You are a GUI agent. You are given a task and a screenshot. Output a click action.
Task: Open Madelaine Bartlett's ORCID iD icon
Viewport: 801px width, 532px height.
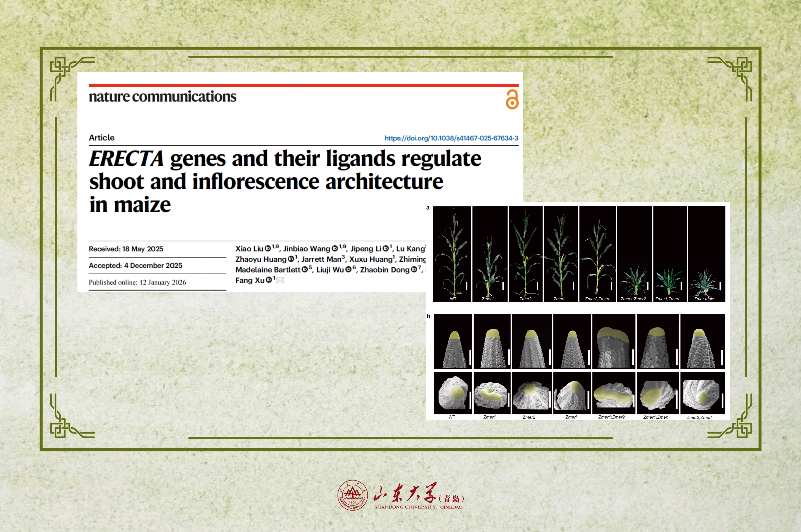[305, 269]
